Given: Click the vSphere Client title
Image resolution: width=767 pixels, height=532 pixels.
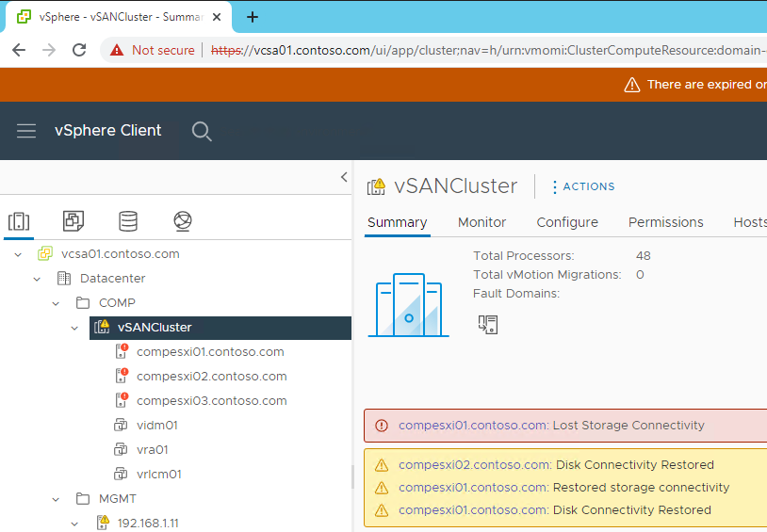Looking at the screenshot, I should 107,131.
